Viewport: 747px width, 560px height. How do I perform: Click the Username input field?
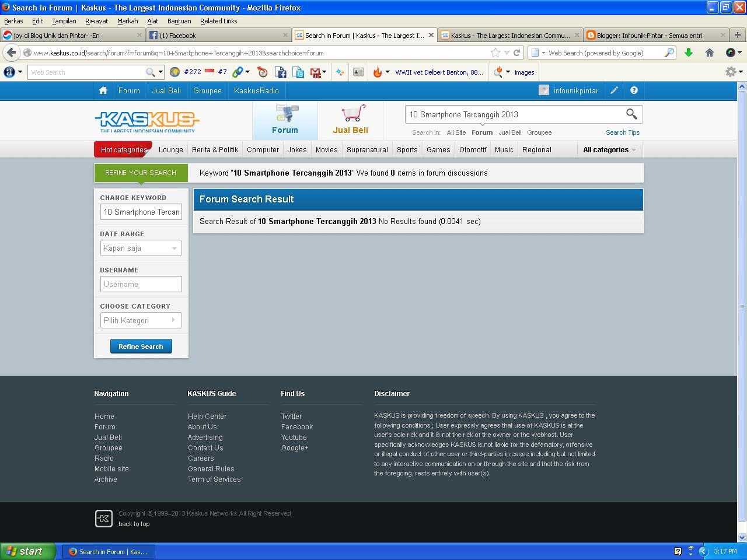coord(141,284)
